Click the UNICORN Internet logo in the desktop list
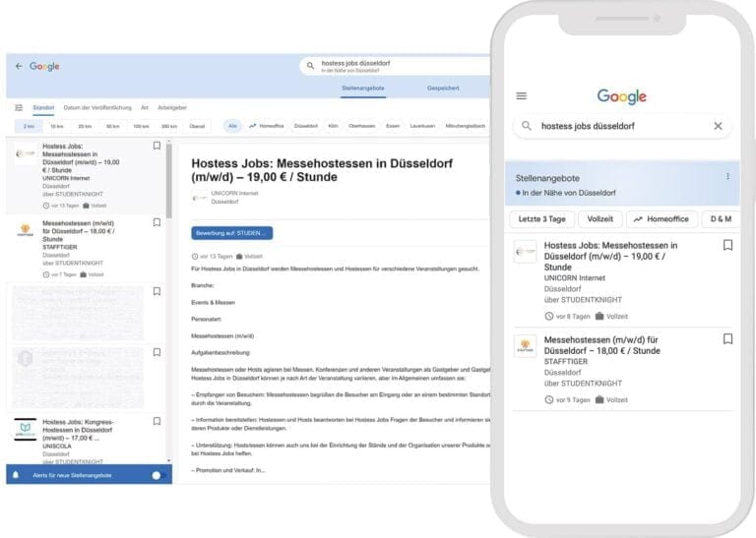 point(25,153)
